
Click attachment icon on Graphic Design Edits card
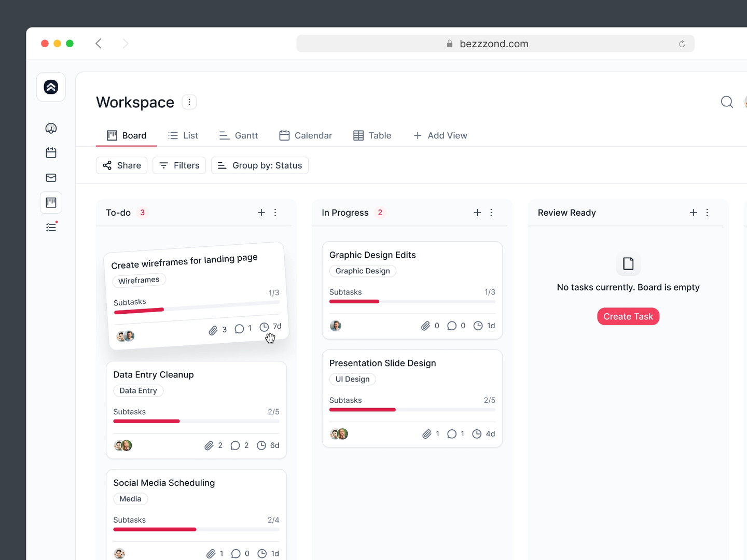(x=425, y=326)
